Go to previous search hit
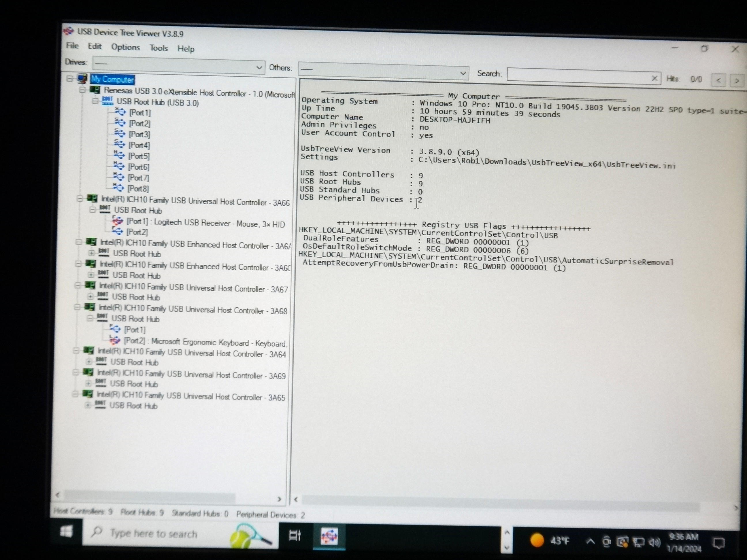747x560 pixels. 719,80
